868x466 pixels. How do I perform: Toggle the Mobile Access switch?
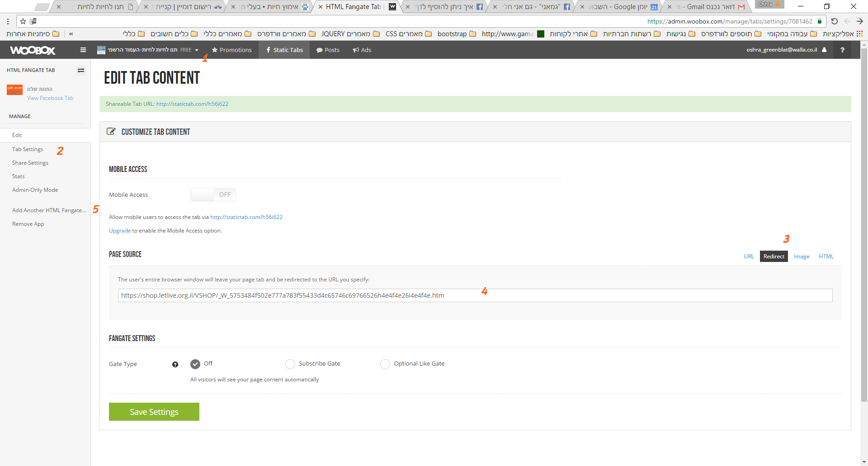pos(213,195)
